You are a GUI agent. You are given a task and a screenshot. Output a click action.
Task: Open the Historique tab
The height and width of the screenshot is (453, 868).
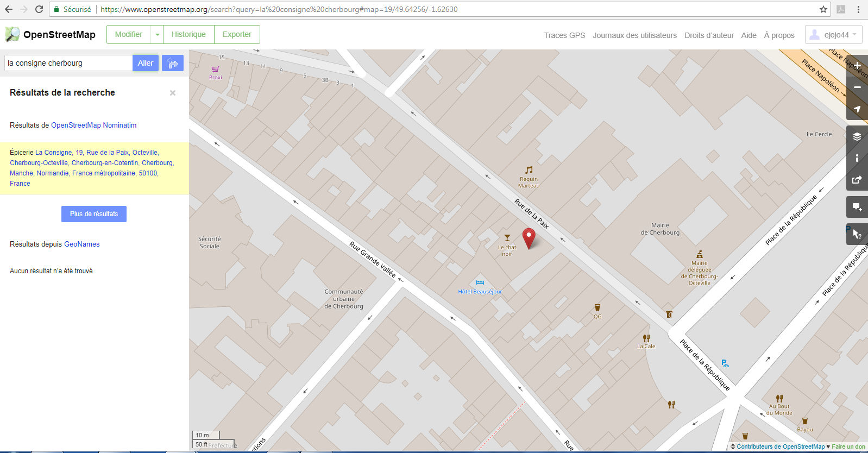coord(188,34)
